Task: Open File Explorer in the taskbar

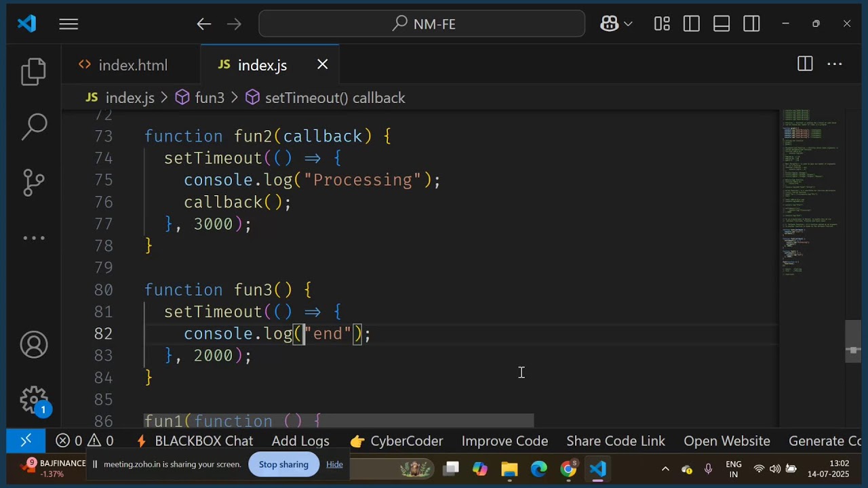Action: (509, 468)
